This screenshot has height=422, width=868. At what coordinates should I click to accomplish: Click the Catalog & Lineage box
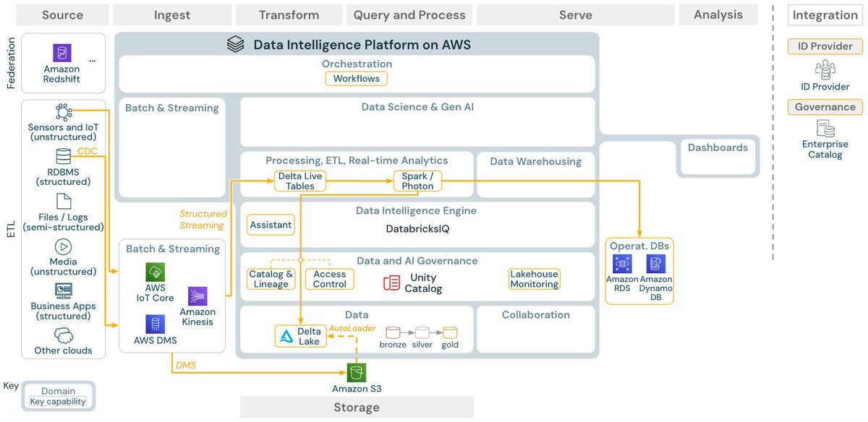click(x=271, y=279)
